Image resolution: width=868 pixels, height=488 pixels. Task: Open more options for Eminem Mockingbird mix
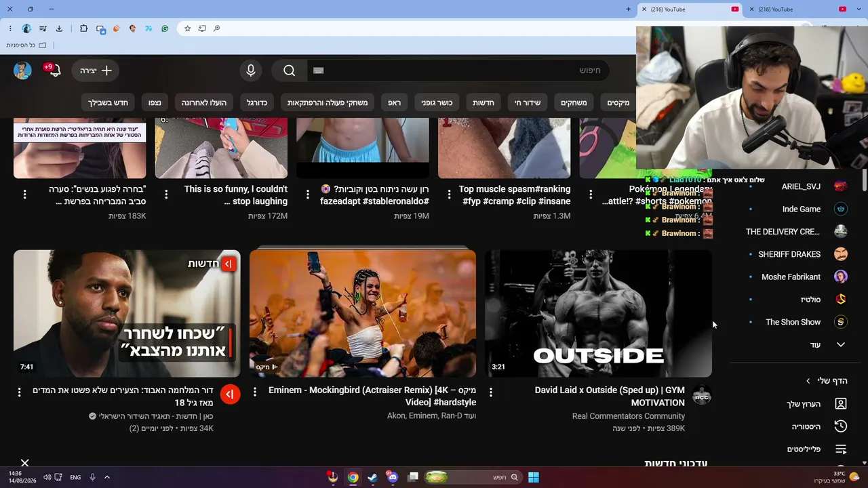point(255,392)
